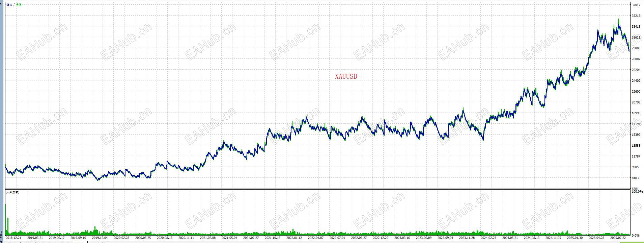Screen dimensions: 644x243
Task: Click the deposit load panel title label
Action: point(12,192)
